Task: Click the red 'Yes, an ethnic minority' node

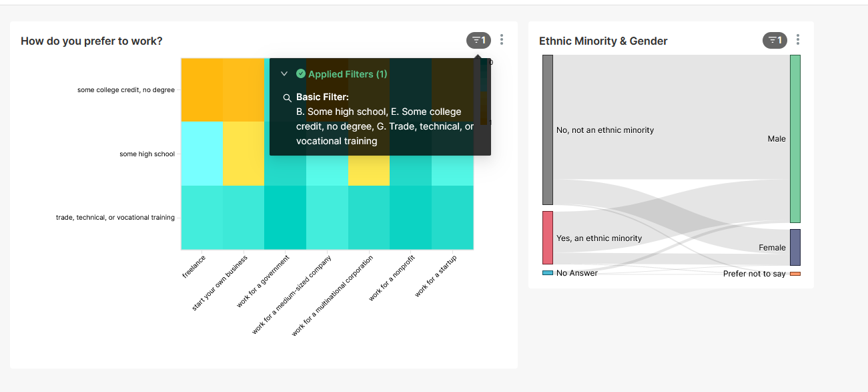Action: [548, 238]
